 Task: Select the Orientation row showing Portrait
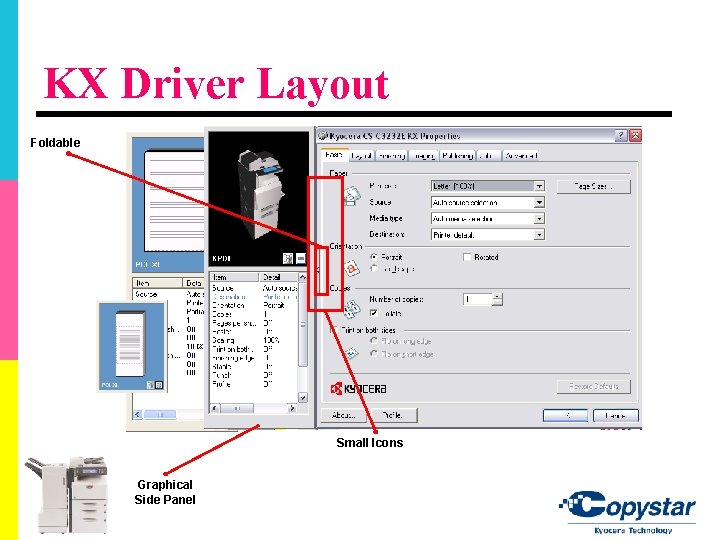254,305
